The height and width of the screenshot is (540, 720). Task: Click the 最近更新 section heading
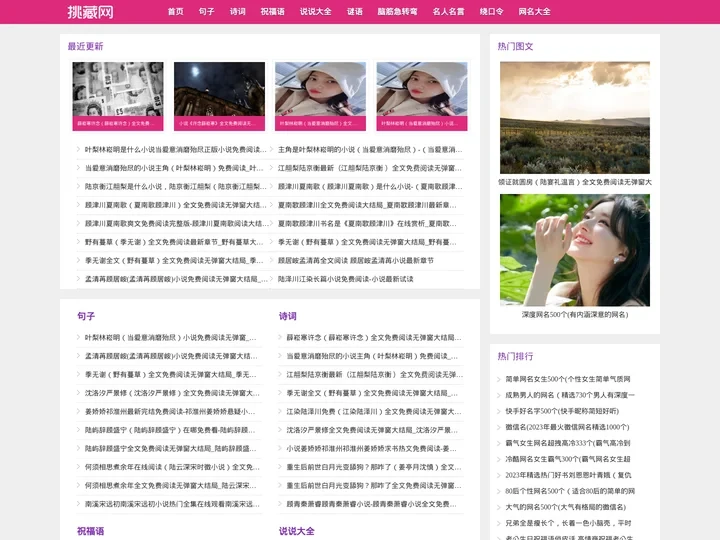(85, 46)
